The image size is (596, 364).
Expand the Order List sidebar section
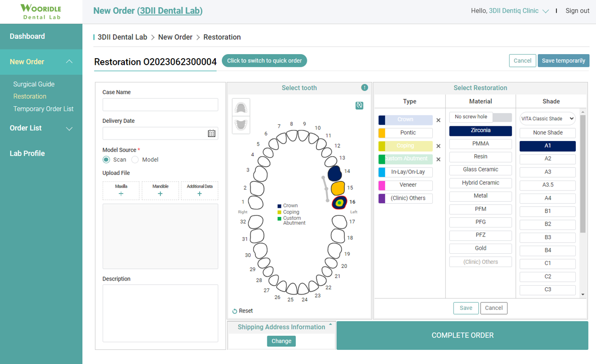(26, 128)
